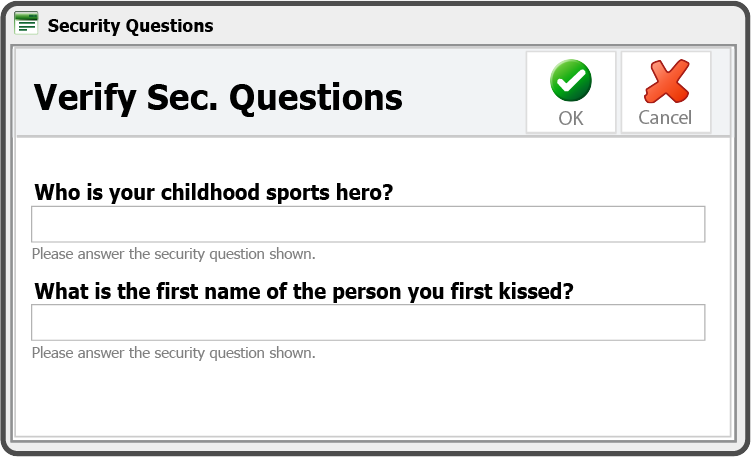Click the green window icon in title bar
751x457 pixels.
click(x=26, y=23)
